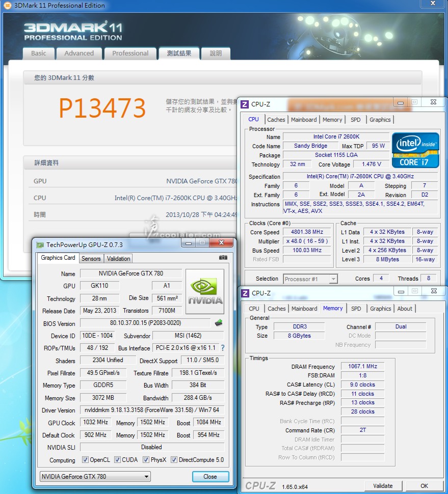Toggle the OpenCL checkbox in GPU-Z
Screen dimensions: 448x494
point(85,460)
